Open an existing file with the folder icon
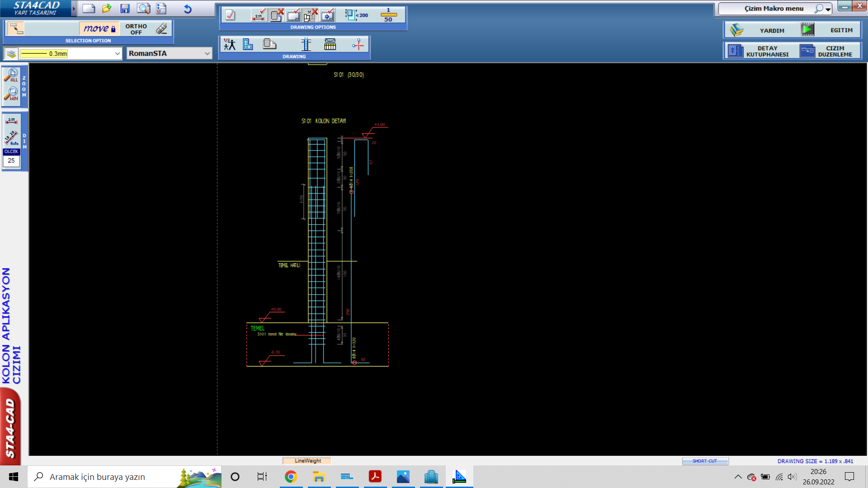Viewport: 868px width, 488px height. 107,9
